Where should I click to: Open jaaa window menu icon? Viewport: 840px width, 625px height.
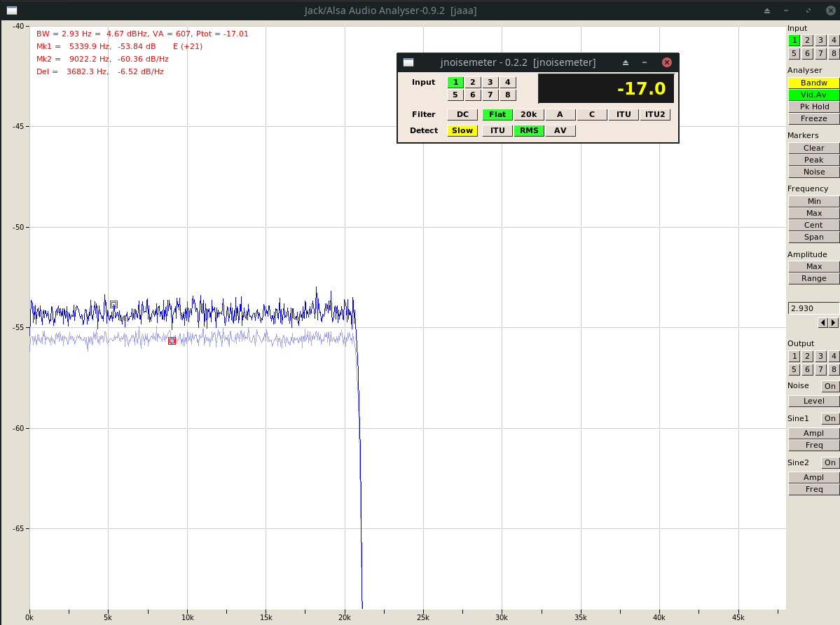[11, 11]
